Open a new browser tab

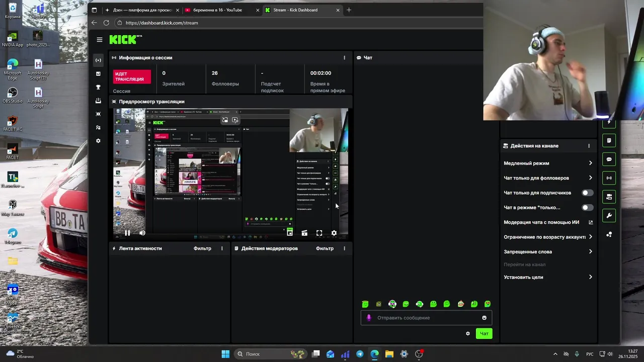[x=349, y=10]
